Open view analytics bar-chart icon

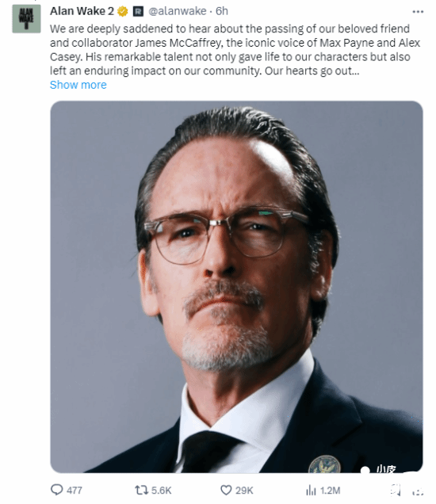pos(311,491)
